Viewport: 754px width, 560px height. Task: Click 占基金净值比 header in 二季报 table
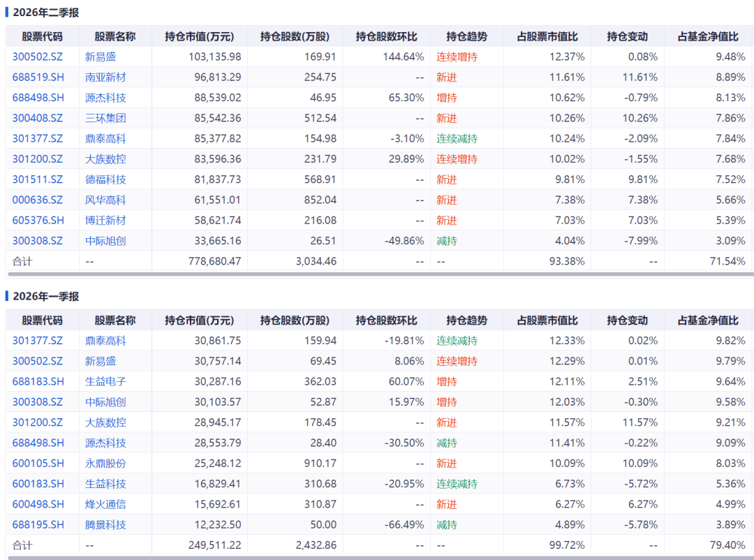(x=708, y=36)
